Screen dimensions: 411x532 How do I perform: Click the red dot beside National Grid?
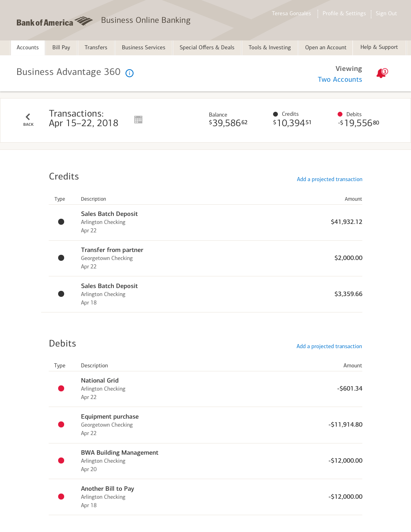coord(61,388)
